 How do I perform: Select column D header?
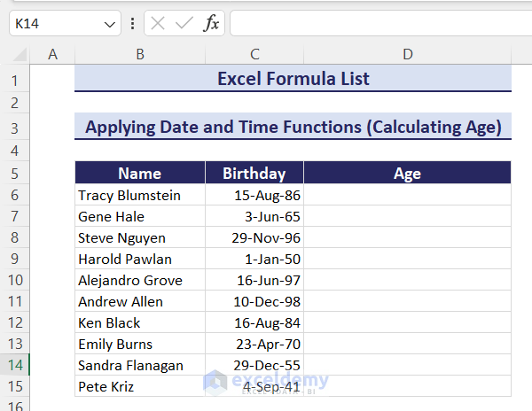pos(407,55)
